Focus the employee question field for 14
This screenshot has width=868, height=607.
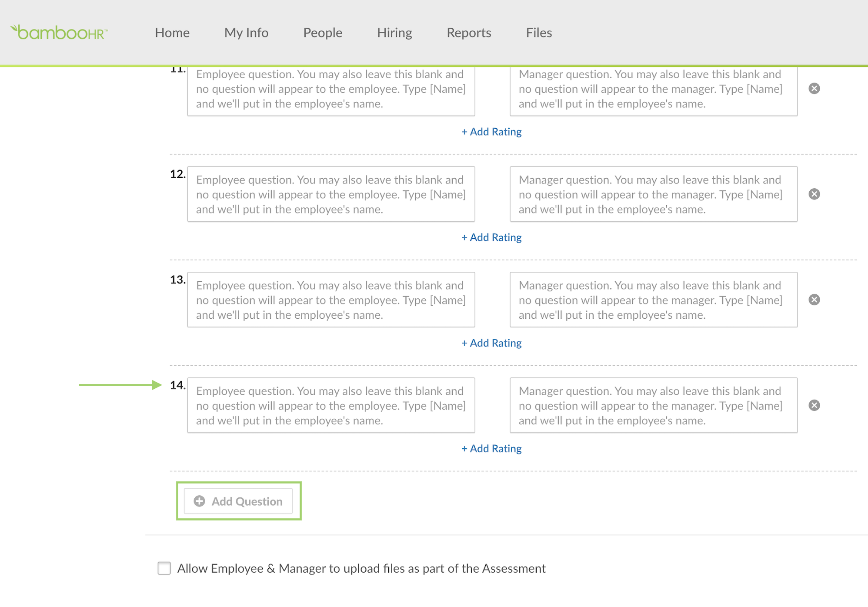pyautogui.click(x=331, y=405)
